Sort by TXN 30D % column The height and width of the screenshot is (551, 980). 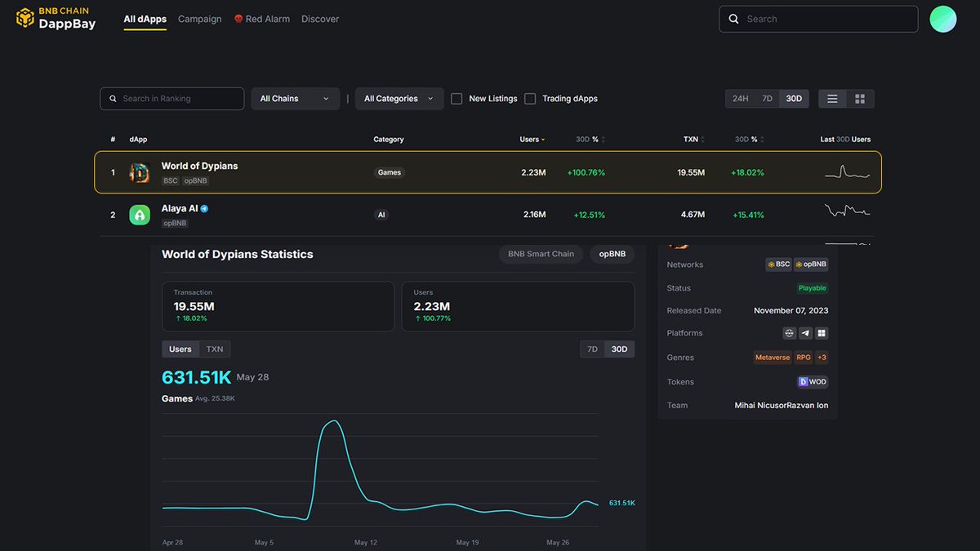click(749, 140)
